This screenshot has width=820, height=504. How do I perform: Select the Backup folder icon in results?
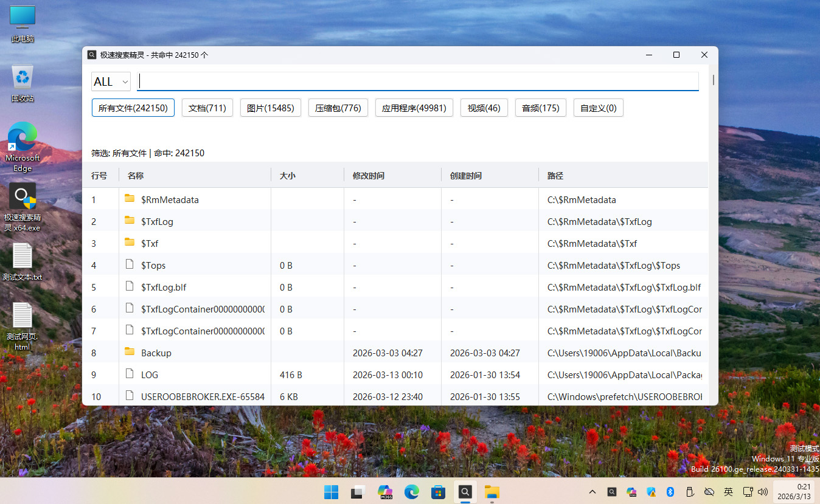click(x=130, y=352)
